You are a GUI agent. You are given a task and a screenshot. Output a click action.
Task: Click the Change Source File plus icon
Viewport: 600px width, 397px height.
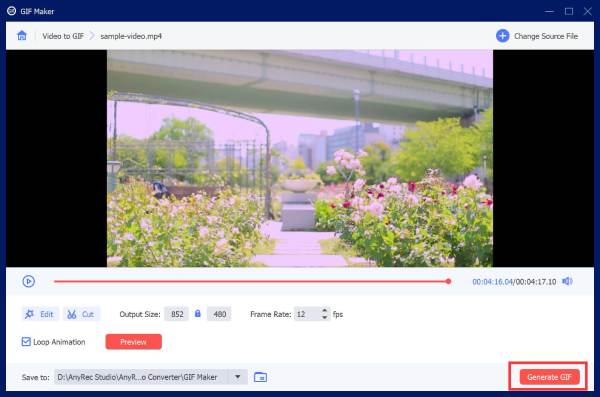502,36
